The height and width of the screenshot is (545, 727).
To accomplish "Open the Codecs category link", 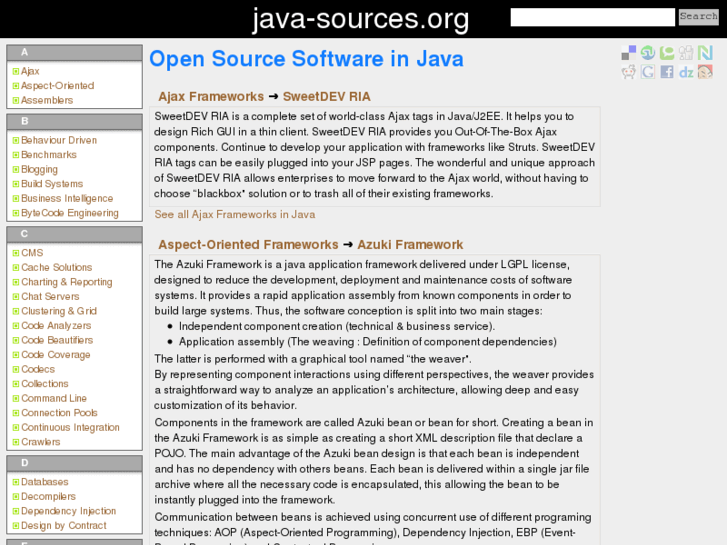I will pos(38,369).
